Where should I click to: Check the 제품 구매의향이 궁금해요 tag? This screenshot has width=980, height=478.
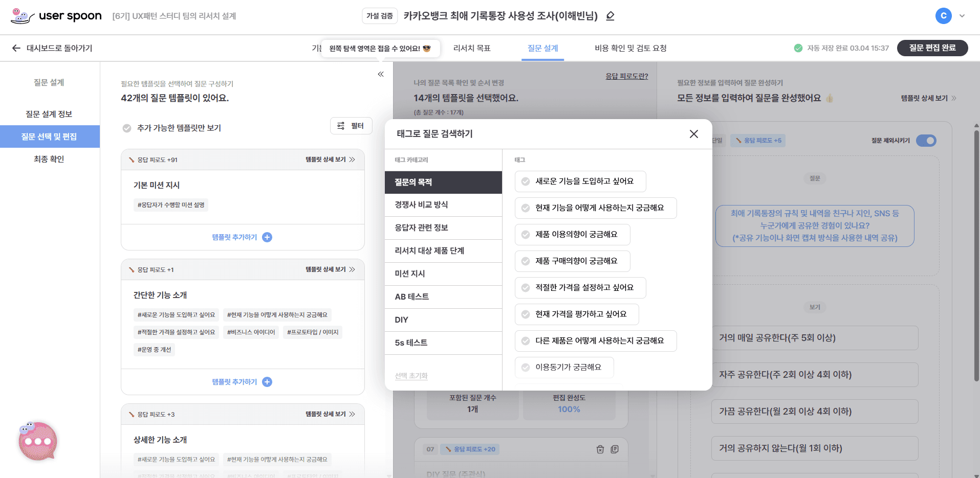point(572,261)
